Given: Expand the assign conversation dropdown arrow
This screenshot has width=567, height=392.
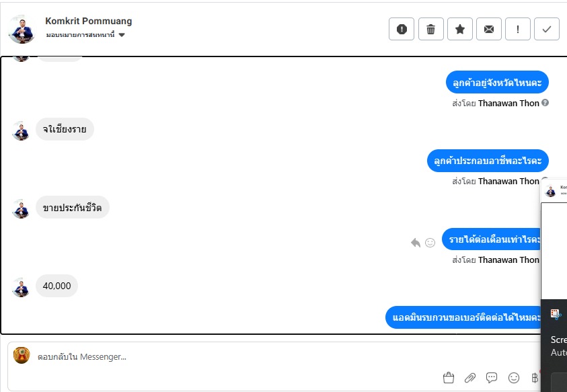Looking at the screenshot, I should 122,35.
